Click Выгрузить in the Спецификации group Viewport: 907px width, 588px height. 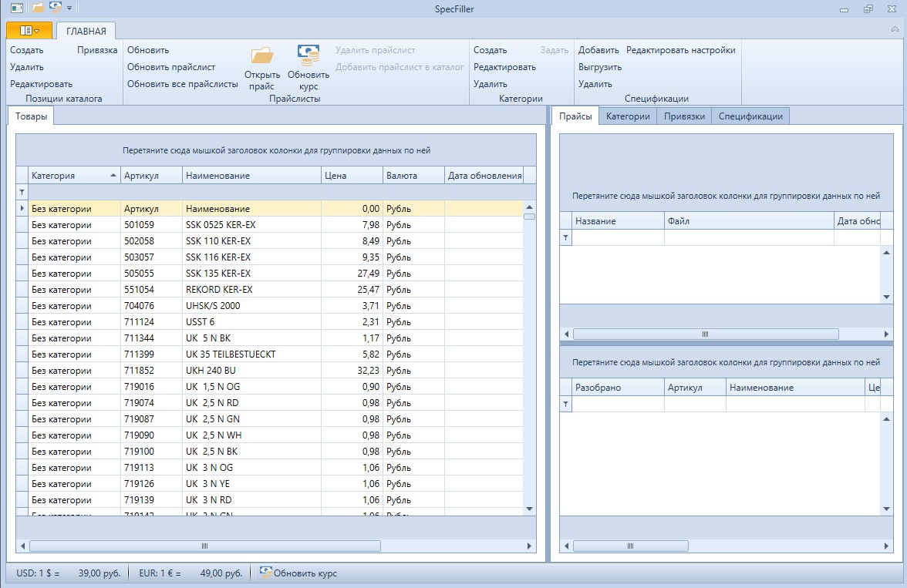click(599, 67)
